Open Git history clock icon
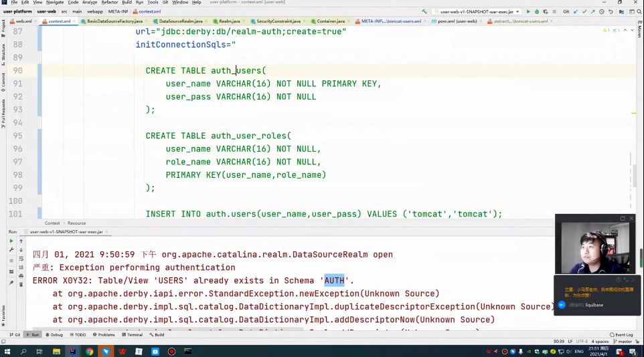 tap(601, 11)
